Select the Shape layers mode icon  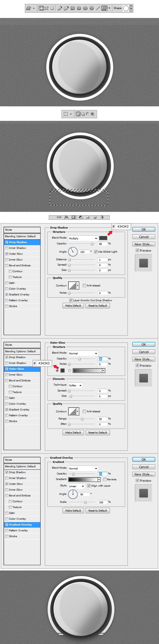(41, 8)
